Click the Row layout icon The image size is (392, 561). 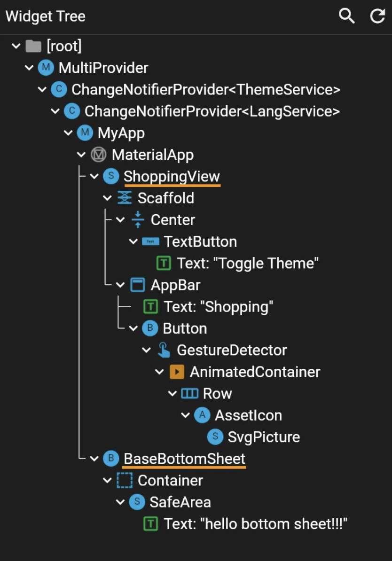(189, 394)
